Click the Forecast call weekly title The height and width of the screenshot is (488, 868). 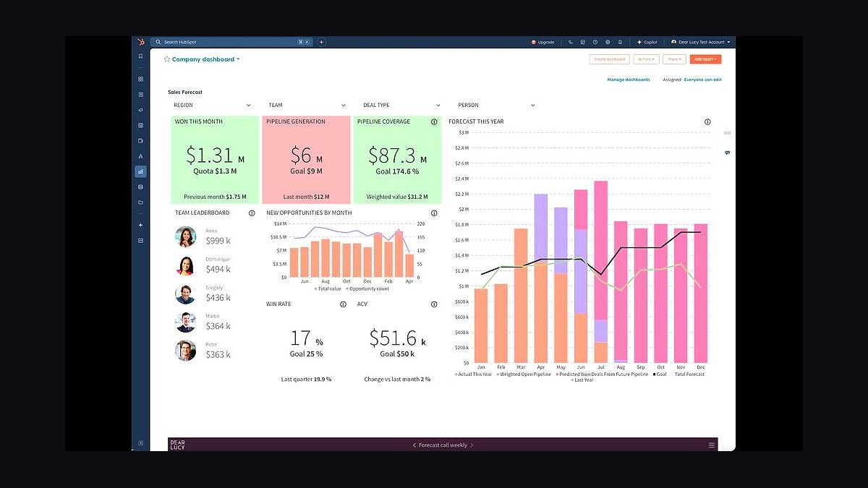443,445
